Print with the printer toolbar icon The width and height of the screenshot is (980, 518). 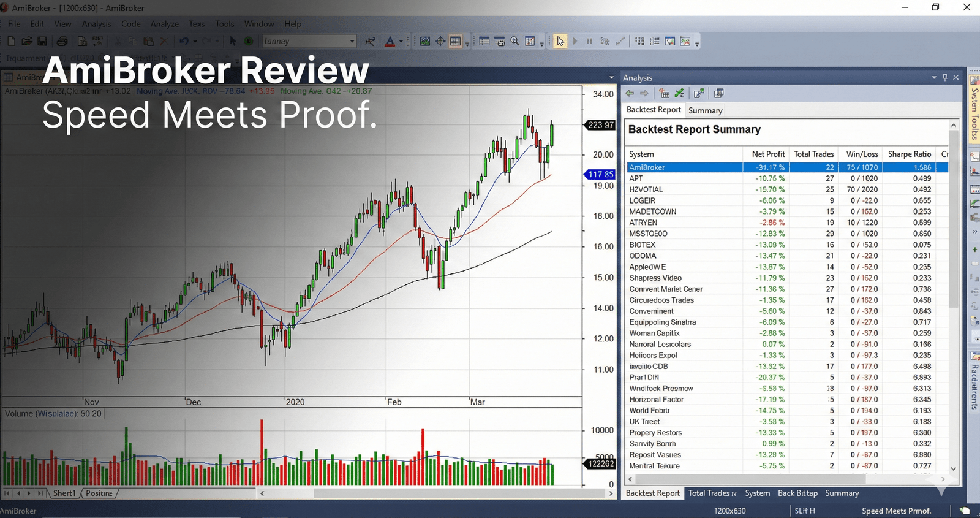click(x=62, y=41)
